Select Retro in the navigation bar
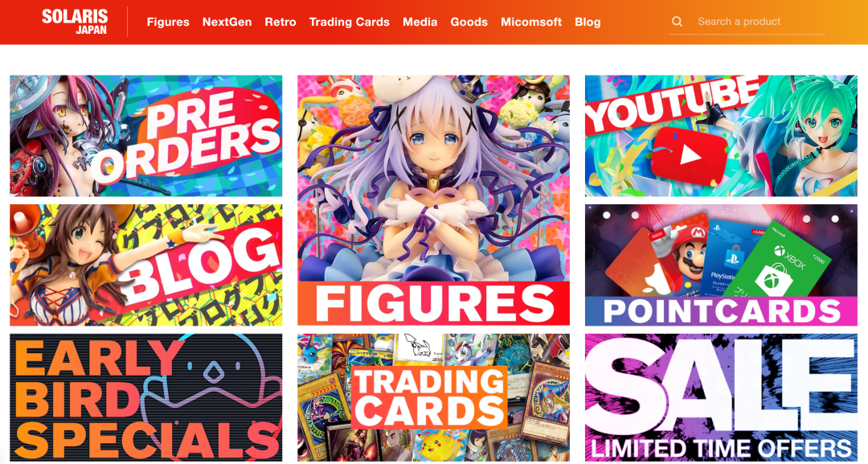The height and width of the screenshot is (464, 868). pyautogui.click(x=280, y=23)
